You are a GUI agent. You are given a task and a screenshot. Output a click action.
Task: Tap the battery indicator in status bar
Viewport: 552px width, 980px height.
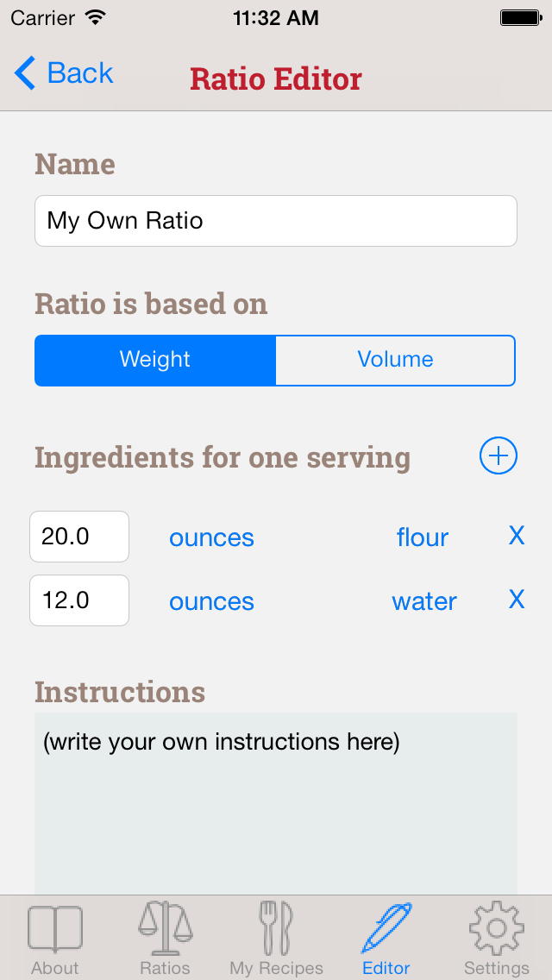pos(520,17)
